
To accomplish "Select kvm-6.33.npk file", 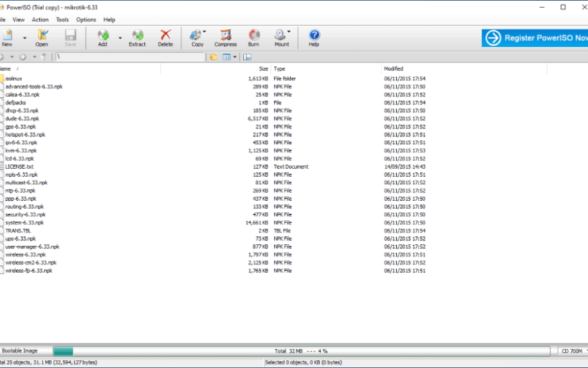I will (x=21, y=151).
